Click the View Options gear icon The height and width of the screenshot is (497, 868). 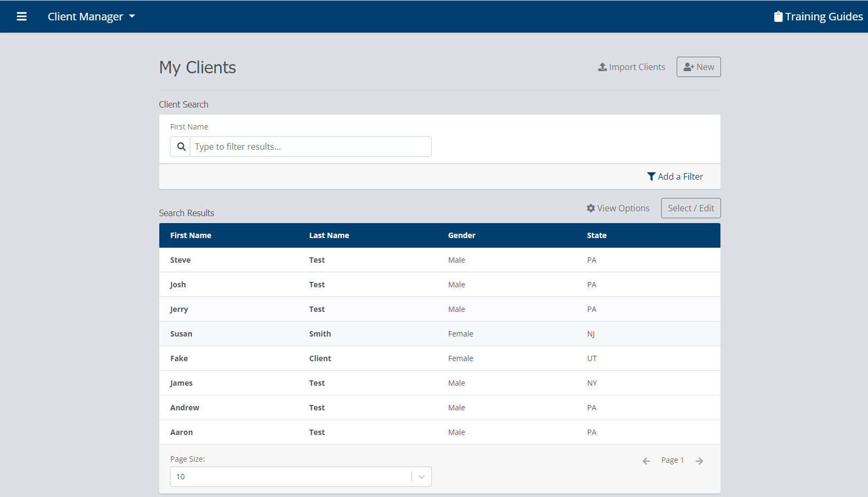591,208
